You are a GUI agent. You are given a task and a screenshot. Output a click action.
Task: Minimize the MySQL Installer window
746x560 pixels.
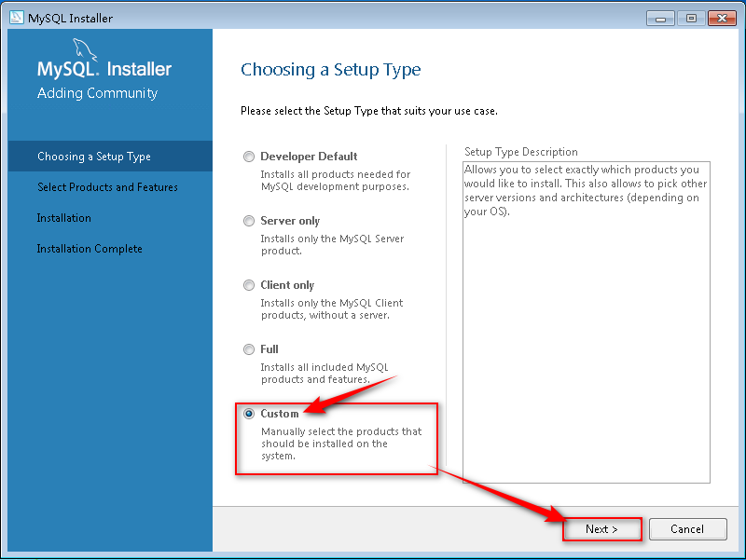(660, 19)
